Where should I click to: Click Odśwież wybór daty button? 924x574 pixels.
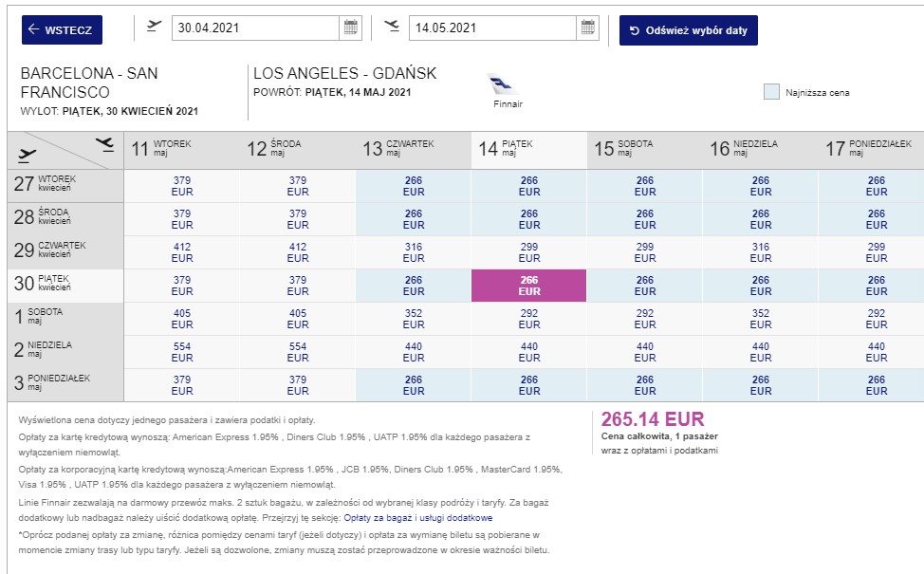(x=689, y=30)
